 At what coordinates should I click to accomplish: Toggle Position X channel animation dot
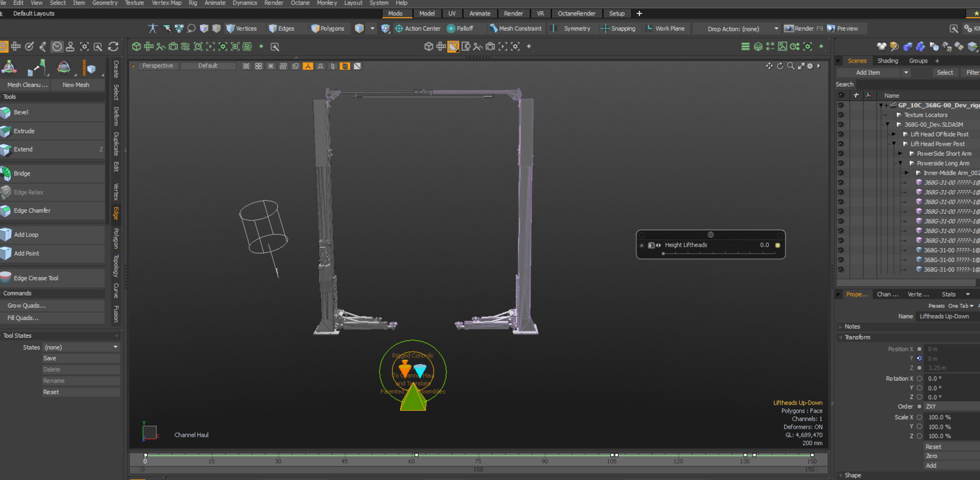[919, 349]
